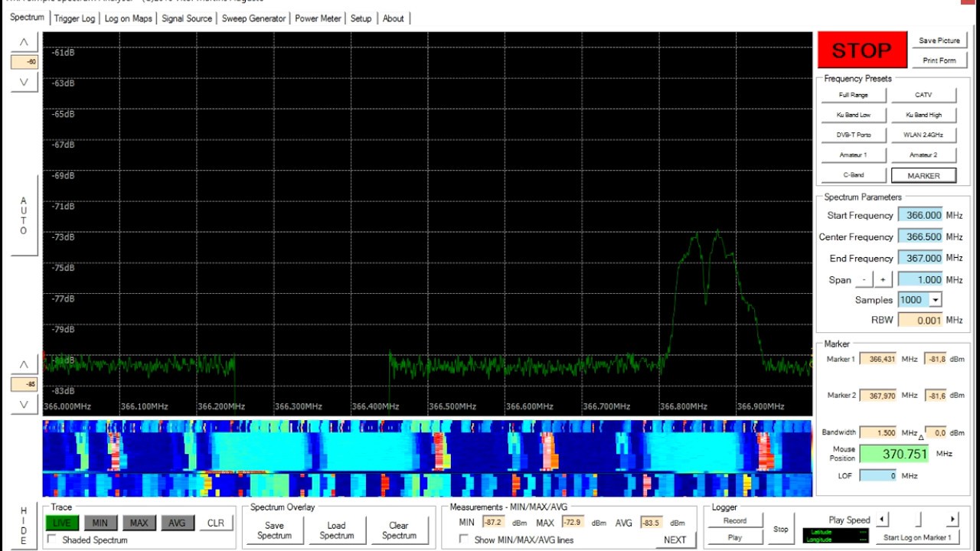Lower top reference level with down arrow

pyautogui.click(x=24, y=82)
